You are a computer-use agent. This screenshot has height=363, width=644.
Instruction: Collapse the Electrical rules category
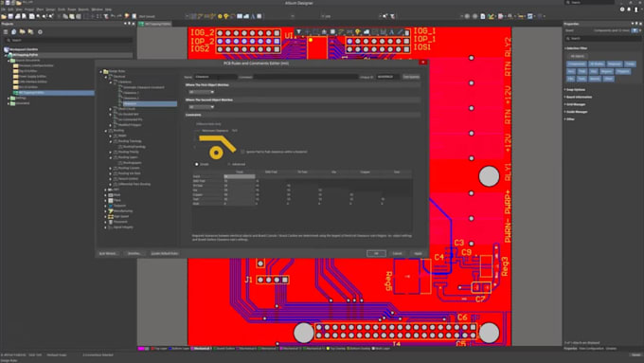pyautogui.click(x=106, y=77)
